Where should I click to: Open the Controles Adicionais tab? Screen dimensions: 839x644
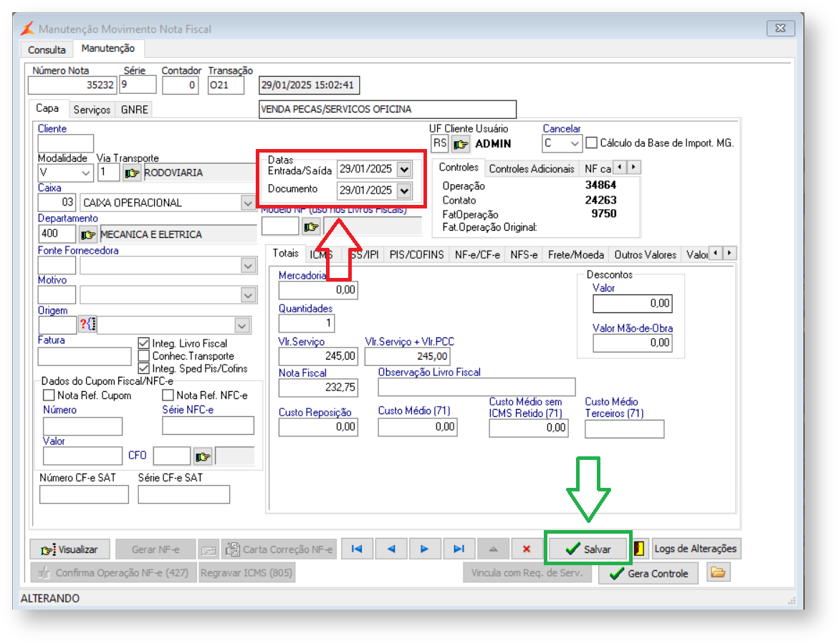(532, 169)
